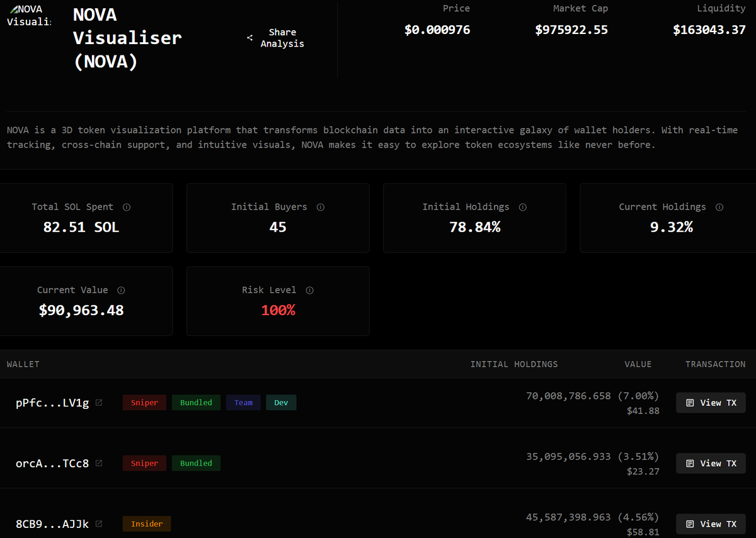Image resolution: width=756 pixels, height=538 pixels.
Task: Click the Sniper tag on pPfc...LV1g row
Action: tap(145, 403)
